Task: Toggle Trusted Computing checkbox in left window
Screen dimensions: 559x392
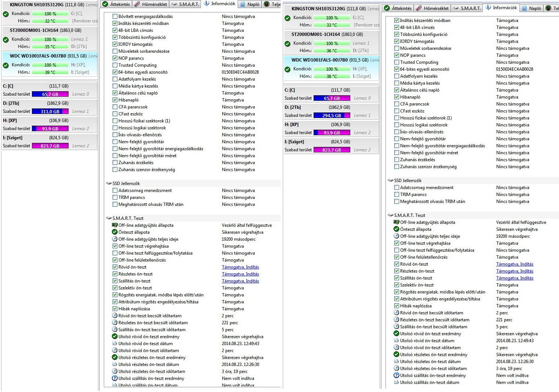Action: pyautogui.click(x=115, y=65)
